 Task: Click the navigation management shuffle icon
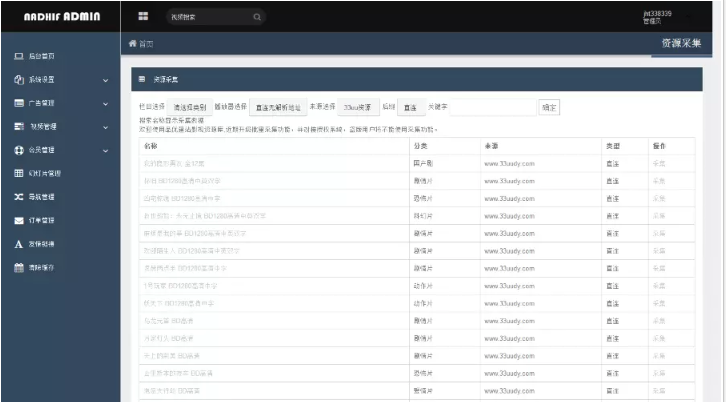19,197
